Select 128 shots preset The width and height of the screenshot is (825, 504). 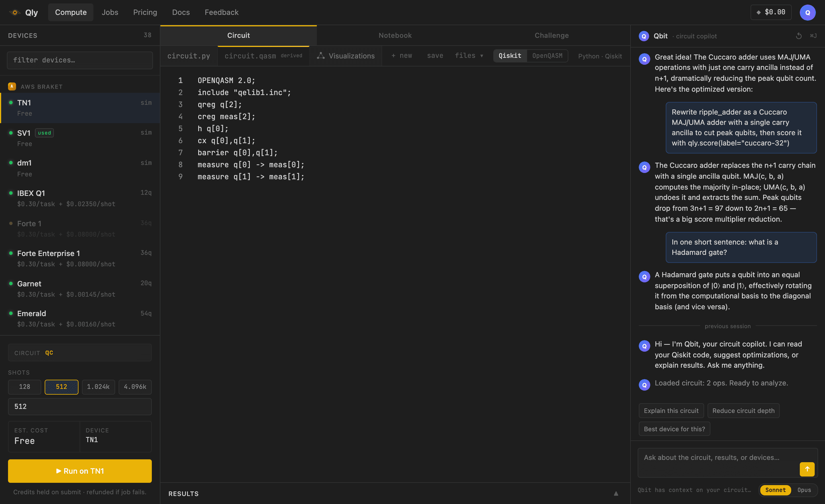coord(24,387)
